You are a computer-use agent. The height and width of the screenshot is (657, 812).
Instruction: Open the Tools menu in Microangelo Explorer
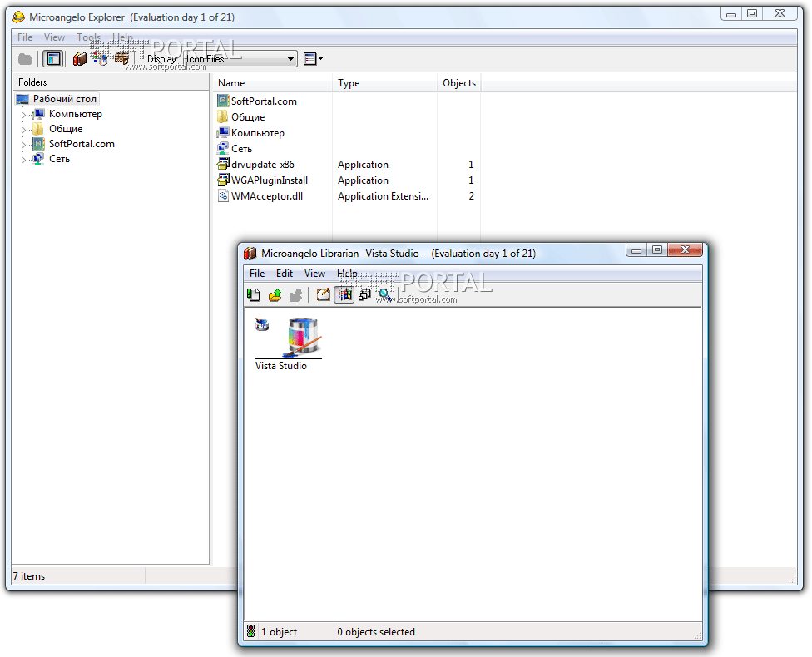(x=88, y=37)
